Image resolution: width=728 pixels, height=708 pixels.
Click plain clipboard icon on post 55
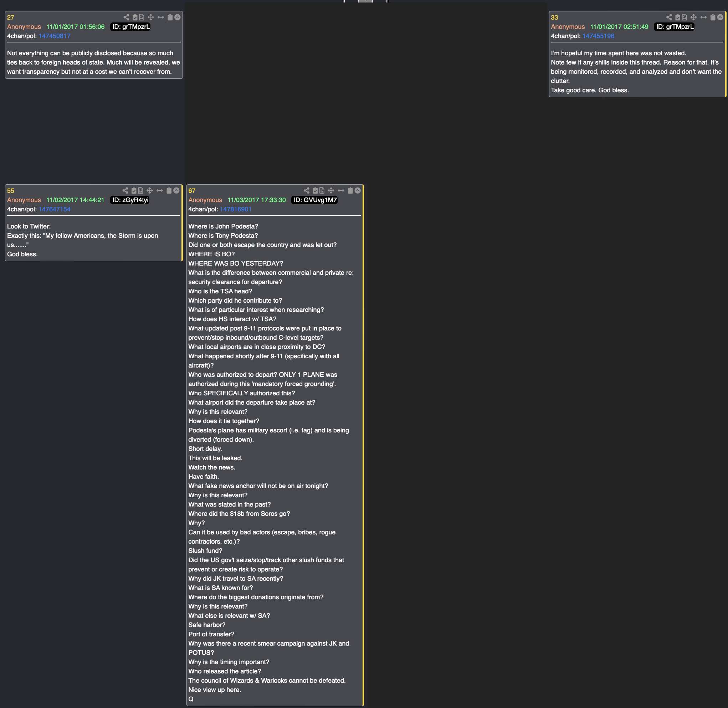pyautogui.click(x=169, y=190)
